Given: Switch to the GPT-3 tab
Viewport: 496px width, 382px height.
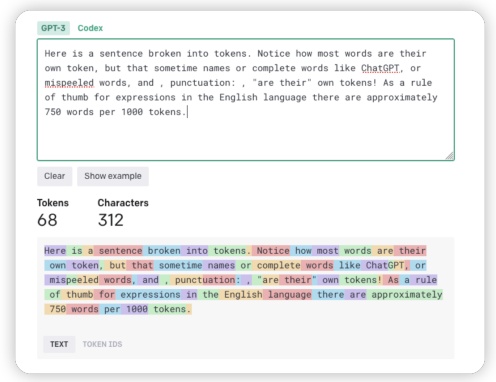Looking at the screenshot, I should tap(53, 28).
